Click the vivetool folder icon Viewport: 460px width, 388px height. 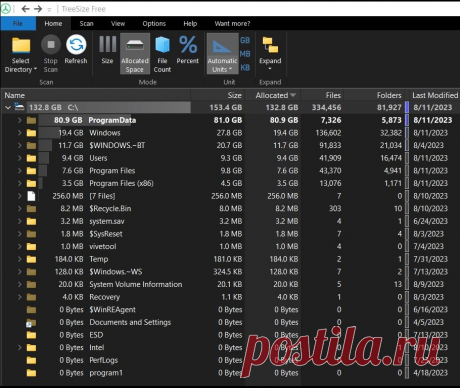click(31, 247)
